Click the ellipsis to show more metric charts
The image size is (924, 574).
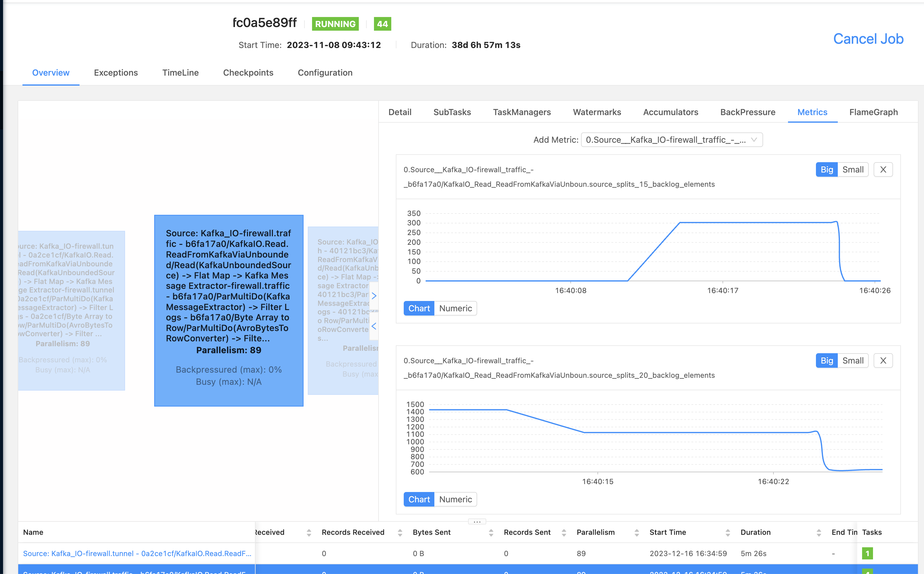coord(477,521)
